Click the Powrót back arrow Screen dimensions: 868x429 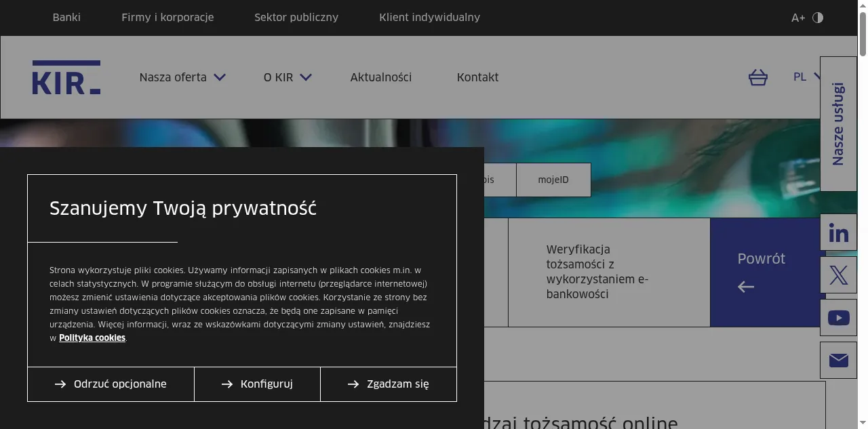[746, 287]
